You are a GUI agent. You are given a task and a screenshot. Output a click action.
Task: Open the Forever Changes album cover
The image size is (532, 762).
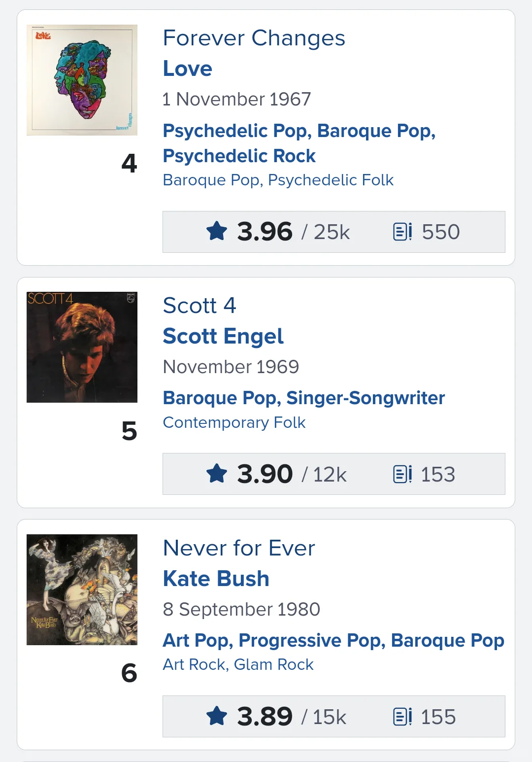(82, 80)
